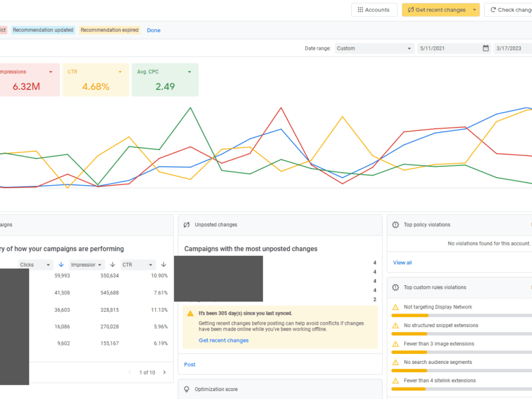Expand the CTR metric card dropdown
The height and width of the screenshot is (399, 532).
pos(120,72)
